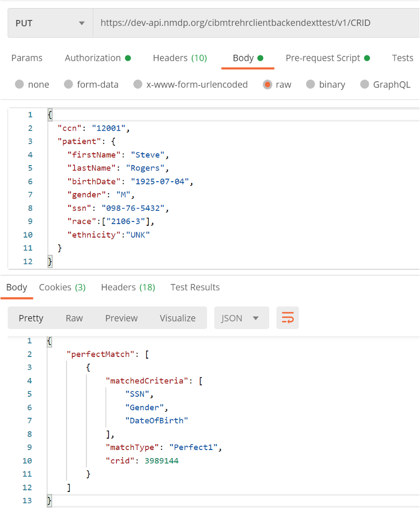
Task: Open the JSON format dropdown
Action: pos(242,318)
